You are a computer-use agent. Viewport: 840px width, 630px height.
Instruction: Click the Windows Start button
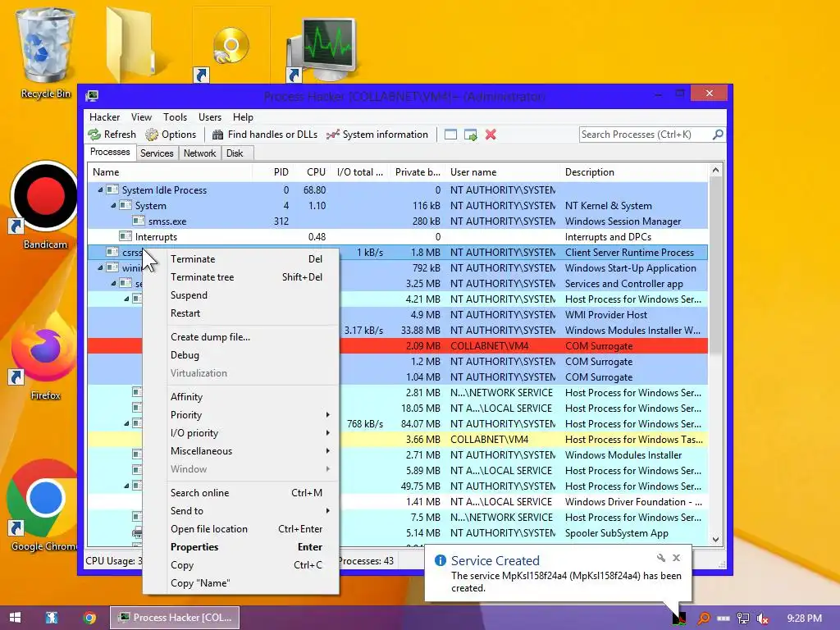[x=15, y=618]
